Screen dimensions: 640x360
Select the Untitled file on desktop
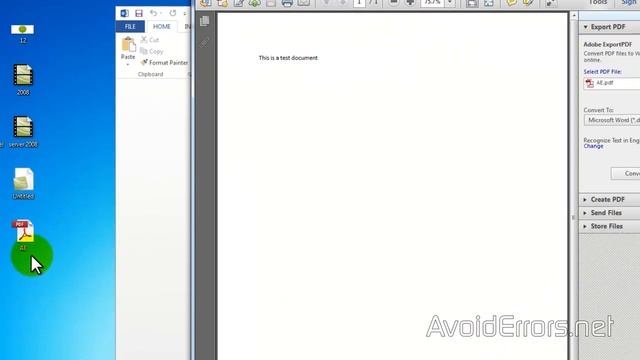[x=23, y=184]
